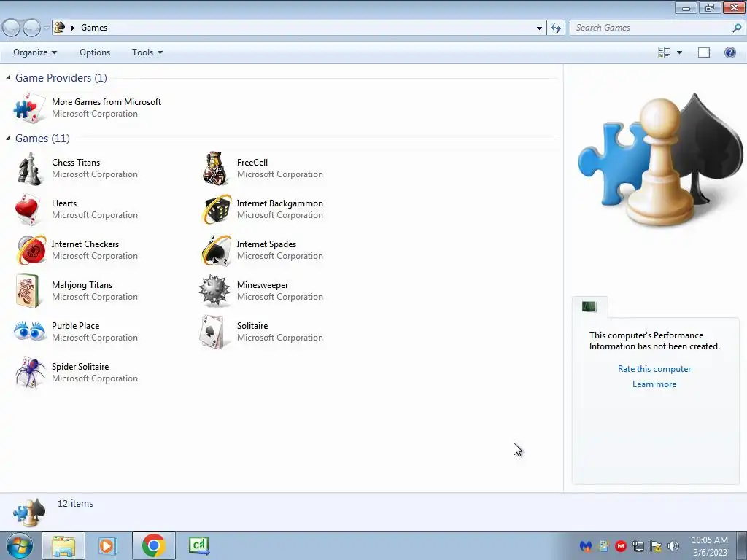747x560 pixels.
Task: Click the Games breadcrumb in address bar
Action: 94,28
